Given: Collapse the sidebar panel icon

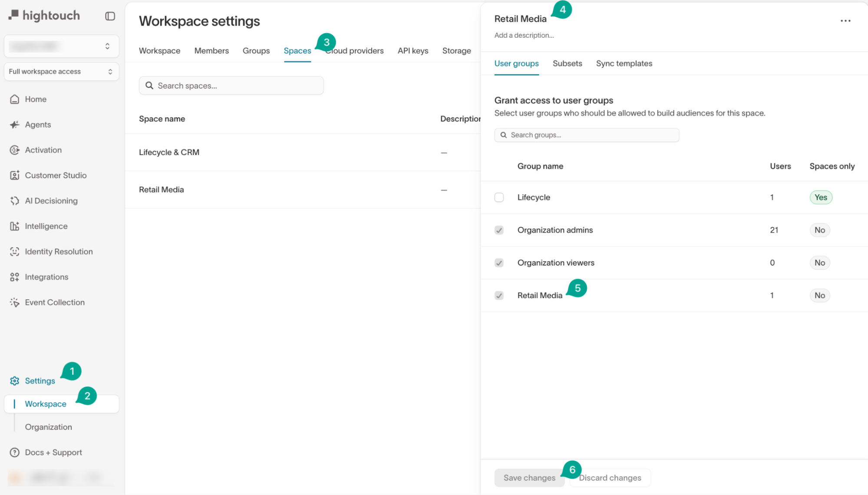Looking at the screenshot, I should point(110,16).
